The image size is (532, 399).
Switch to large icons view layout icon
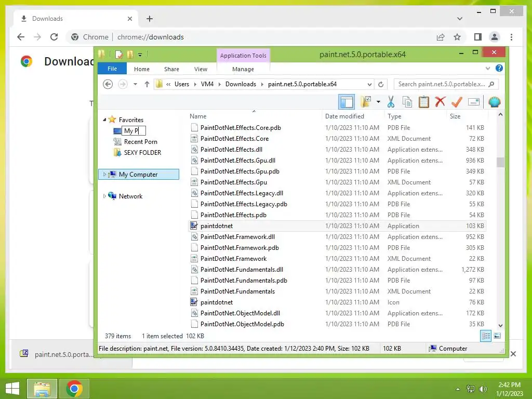pyautogui.click(x=497, y=336)
